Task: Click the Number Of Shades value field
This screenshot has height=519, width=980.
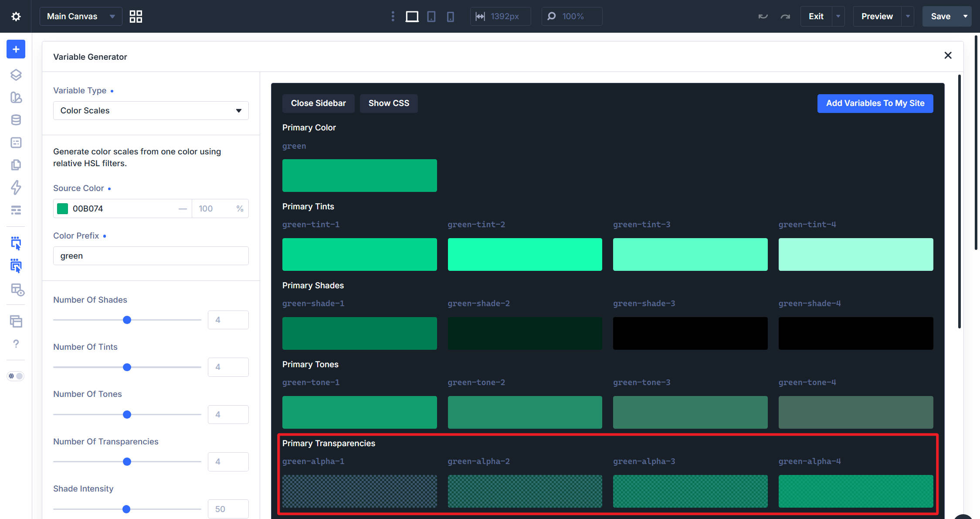Action: coord(228,320)
